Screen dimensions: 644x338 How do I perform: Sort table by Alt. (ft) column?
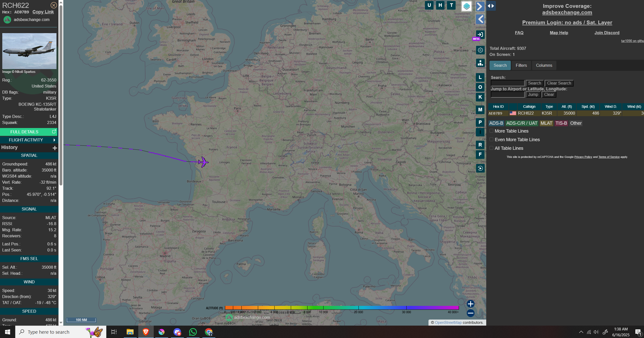tap(567, 107)
